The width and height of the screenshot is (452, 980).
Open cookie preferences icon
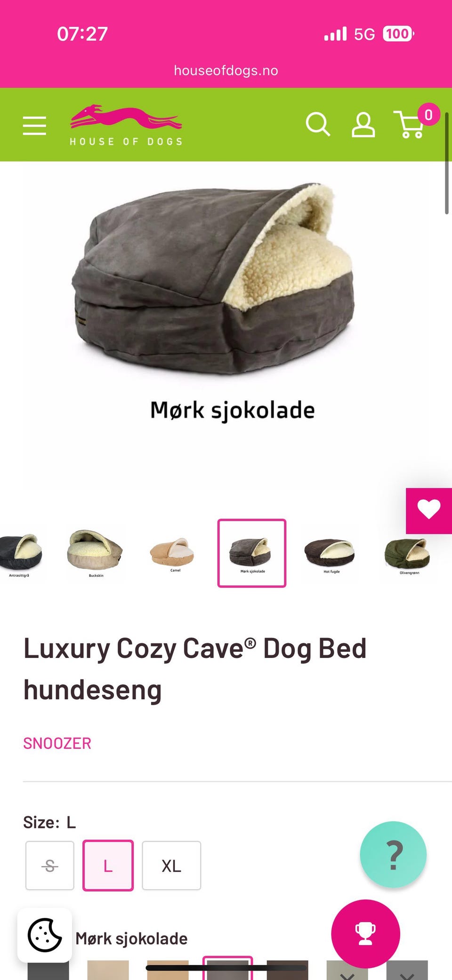(45, 935)
